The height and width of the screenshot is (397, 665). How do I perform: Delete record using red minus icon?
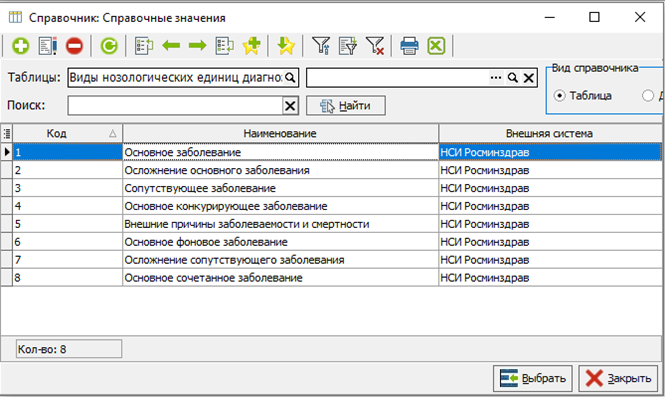pos(75,46)
